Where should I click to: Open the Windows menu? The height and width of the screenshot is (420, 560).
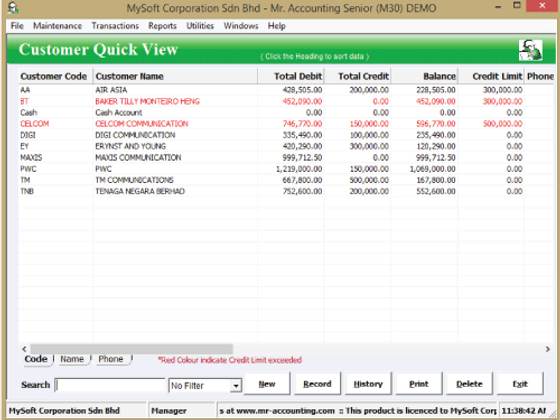pos(241,26)
